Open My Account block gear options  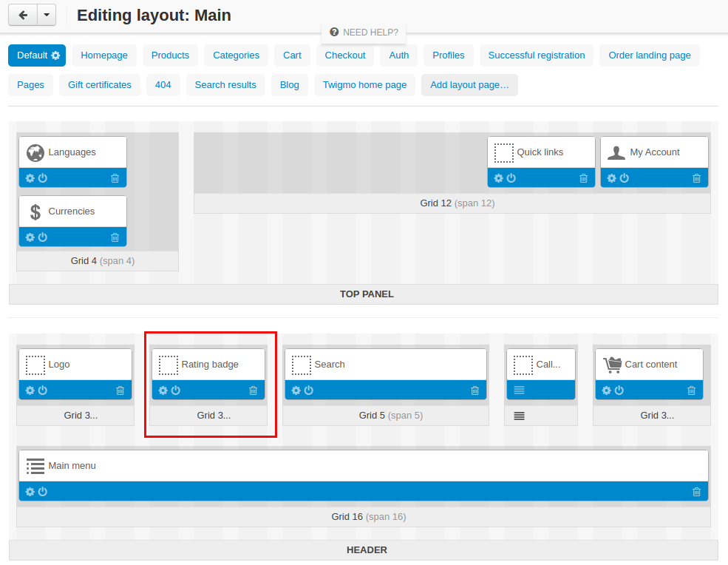[612, 178]
